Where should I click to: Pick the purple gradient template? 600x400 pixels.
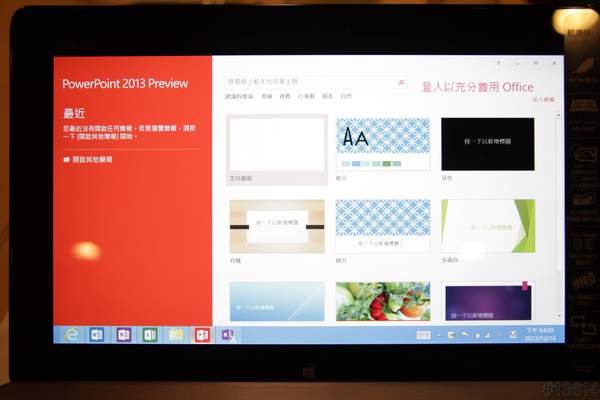point(488,301)
